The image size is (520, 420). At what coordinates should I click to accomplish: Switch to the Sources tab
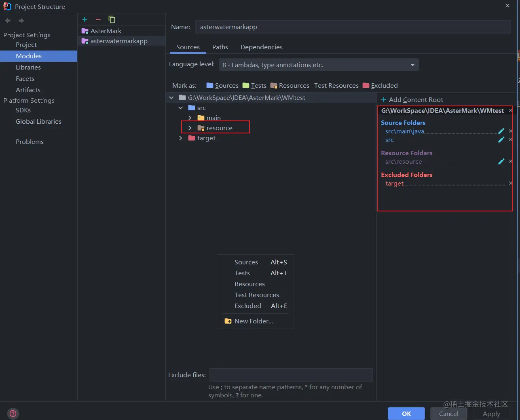[188, 47]
